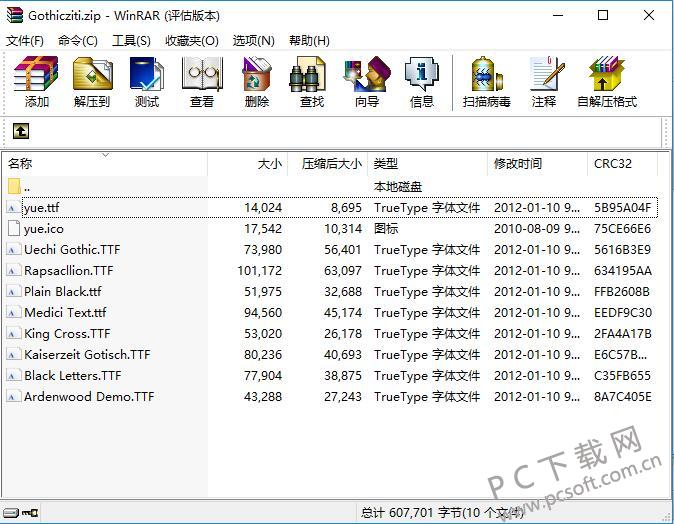Click the Find (查找) binoculars icon

[307, 74]
